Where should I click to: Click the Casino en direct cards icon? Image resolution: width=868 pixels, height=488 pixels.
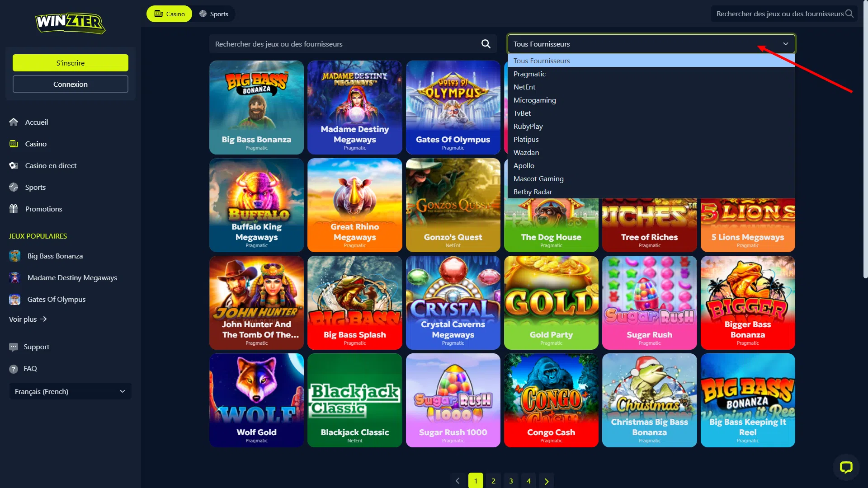click(x=14, y=165)
